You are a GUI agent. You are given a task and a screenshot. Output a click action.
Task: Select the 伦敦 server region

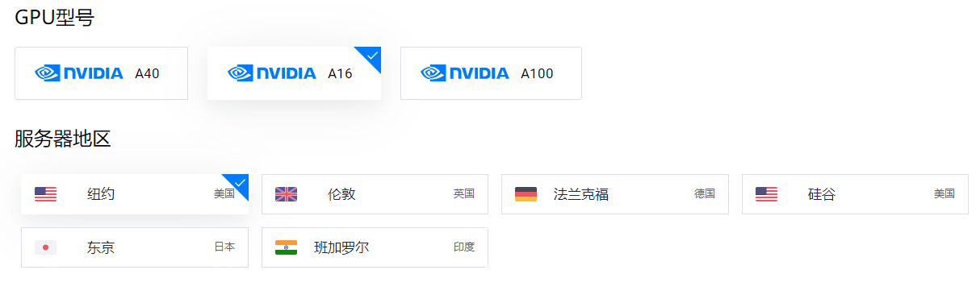pyautogui.click(x=375, y=194)
